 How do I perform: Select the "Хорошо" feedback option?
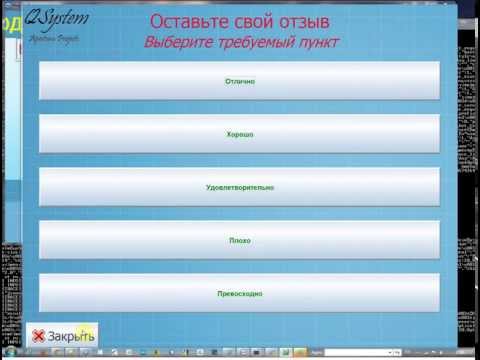click(x=239, y=134)
